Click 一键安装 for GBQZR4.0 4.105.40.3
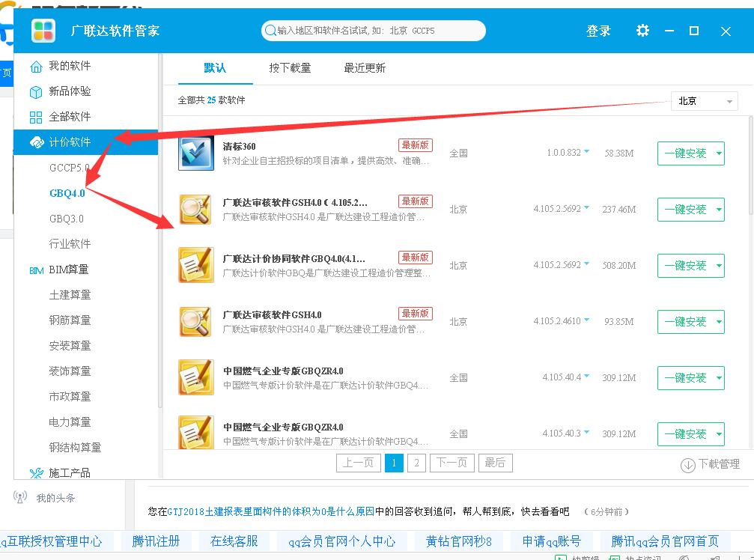 (686, 434)
